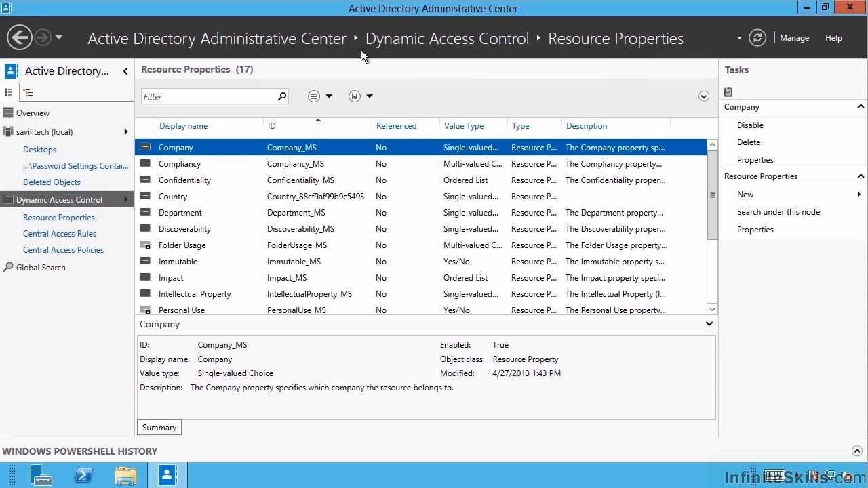Open the Manage menu
The image size is (868, 488).
click(794, 38)
